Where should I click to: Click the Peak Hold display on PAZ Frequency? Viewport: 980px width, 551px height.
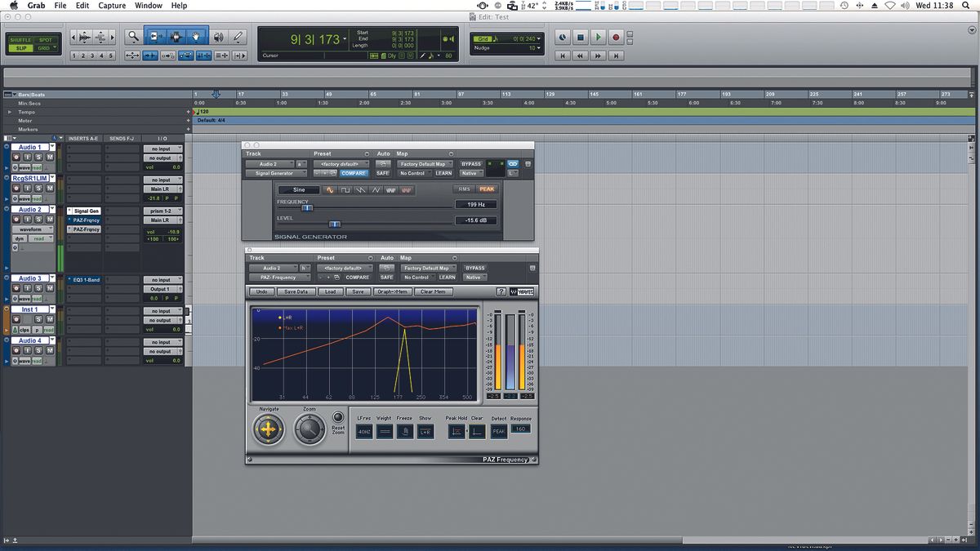(x=457, y=431)
